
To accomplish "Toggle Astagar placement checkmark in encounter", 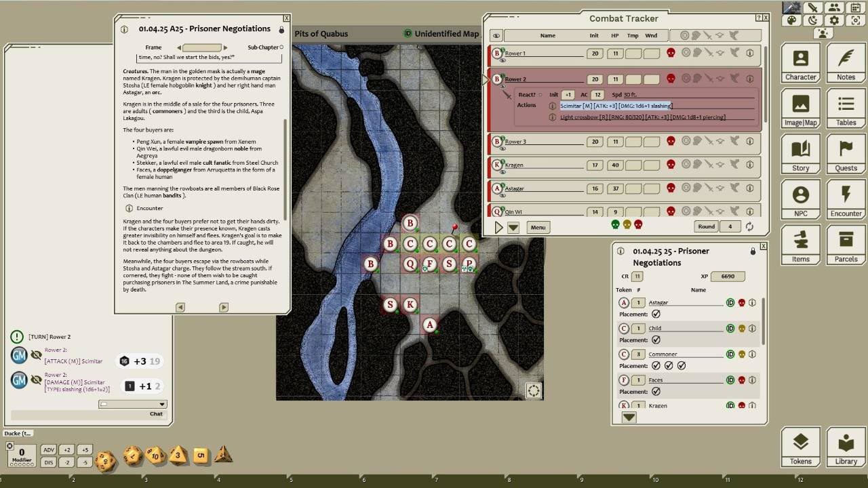I will point(656,314).
